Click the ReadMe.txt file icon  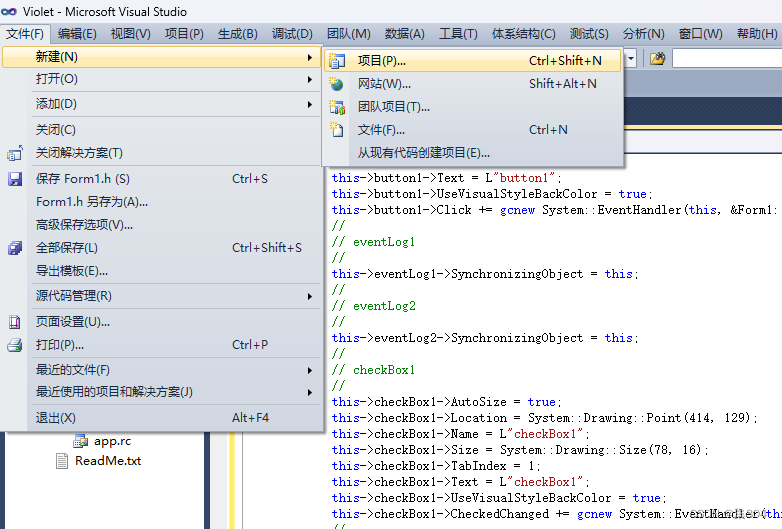62,461
